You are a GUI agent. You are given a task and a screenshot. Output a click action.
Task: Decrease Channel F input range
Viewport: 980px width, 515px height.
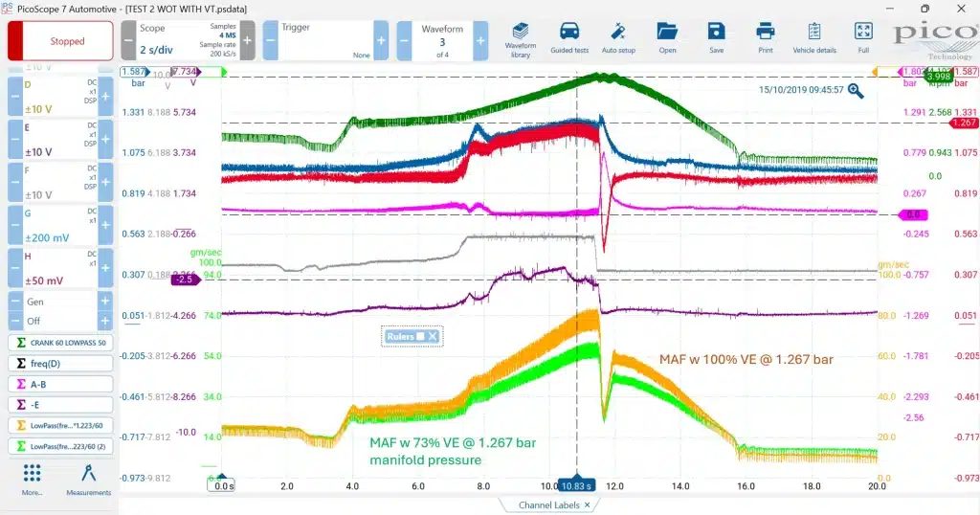pyautogui.click(x=15, y=183)
